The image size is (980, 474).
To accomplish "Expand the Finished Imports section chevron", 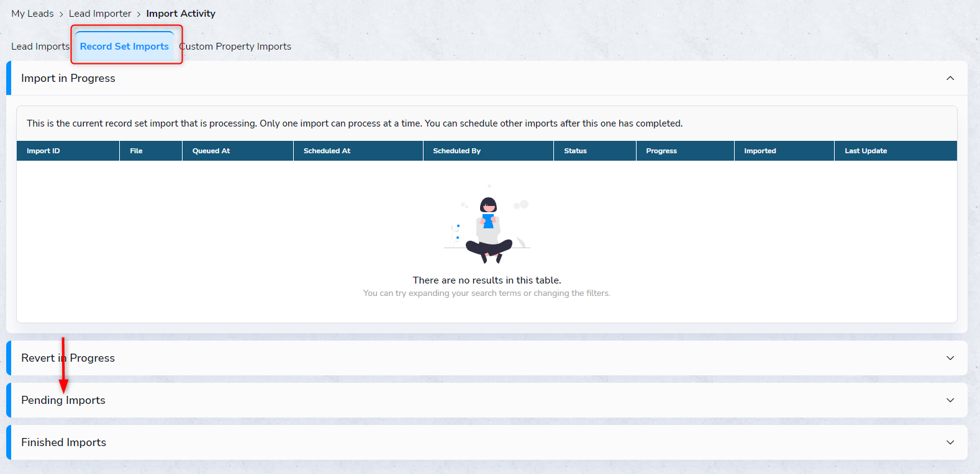I will 950,442.
